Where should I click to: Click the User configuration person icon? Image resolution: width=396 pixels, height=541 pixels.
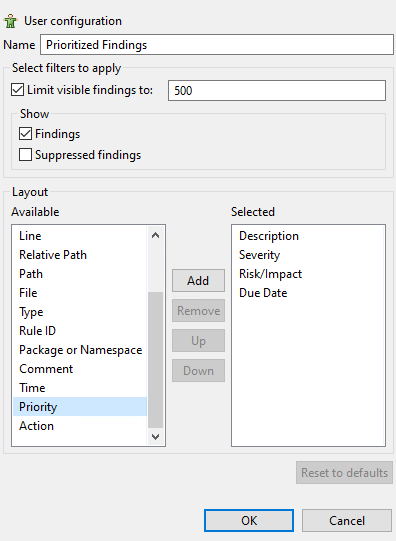click(x=10, y=21)
